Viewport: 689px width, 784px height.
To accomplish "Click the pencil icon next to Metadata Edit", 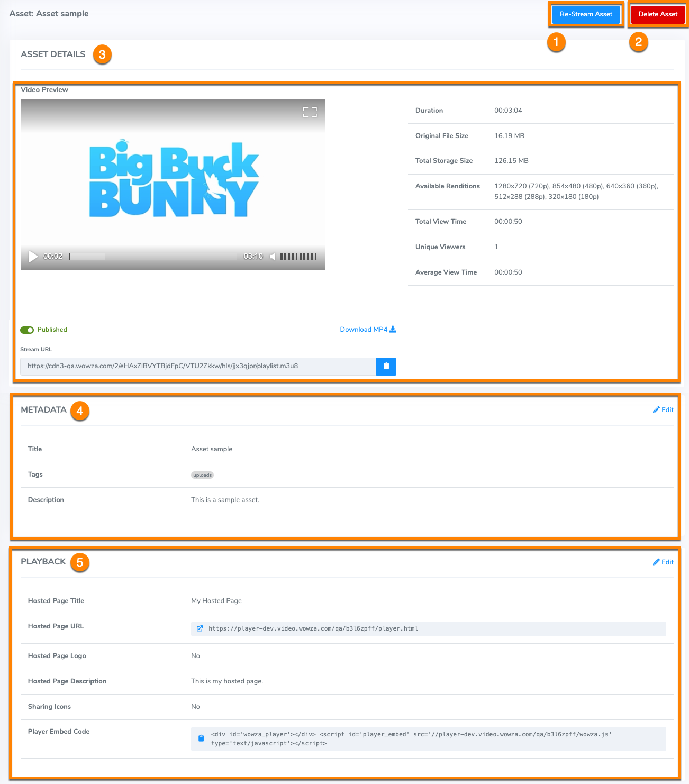I will tap(656, 409).
